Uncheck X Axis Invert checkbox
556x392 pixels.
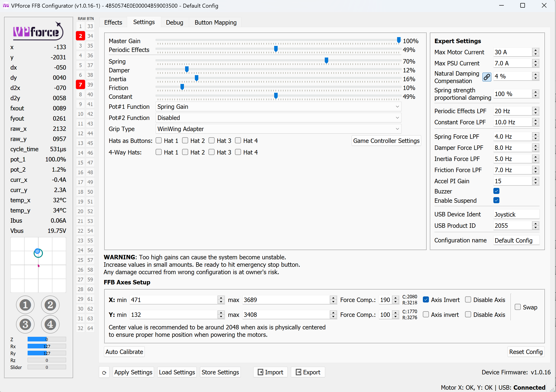pyautogui.click(x=426, y=300)
